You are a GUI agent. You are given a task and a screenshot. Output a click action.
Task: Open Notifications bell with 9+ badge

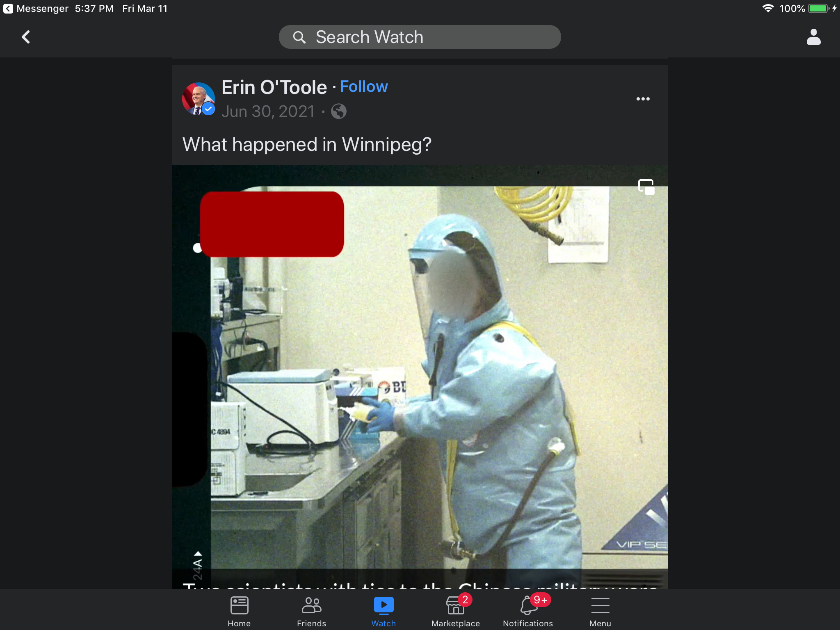coord(528,611)
